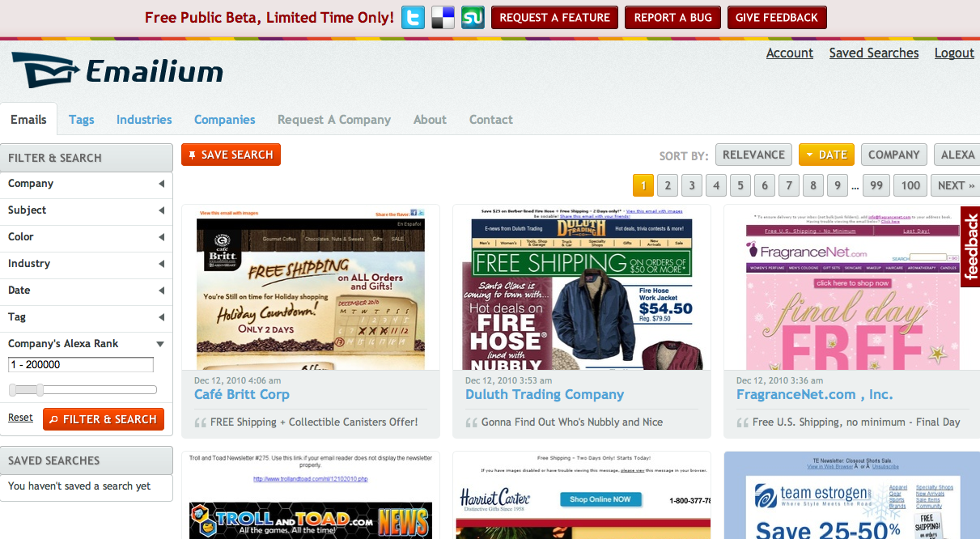Share on StumbleUpon icon
Image resolution: width=980 pixels, height=539 pixels.
coord(473,17)
